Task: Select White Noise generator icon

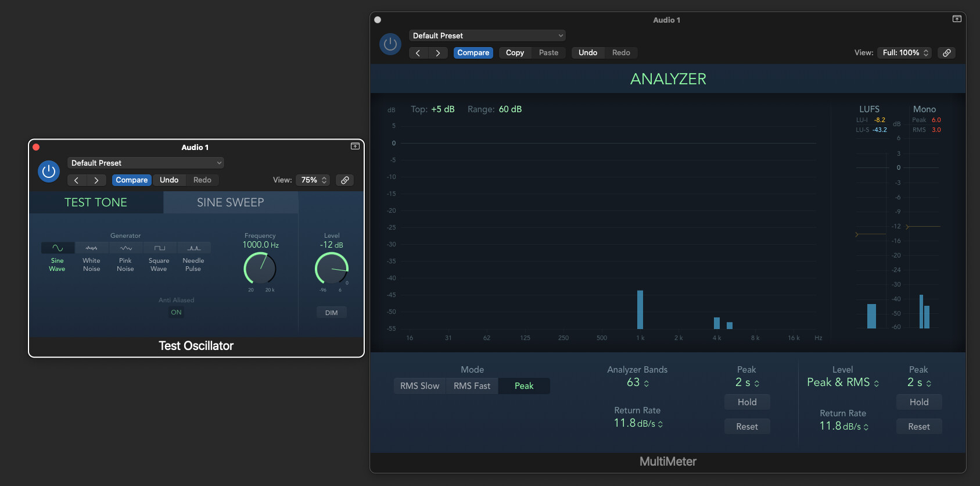Action: point(91,248)
